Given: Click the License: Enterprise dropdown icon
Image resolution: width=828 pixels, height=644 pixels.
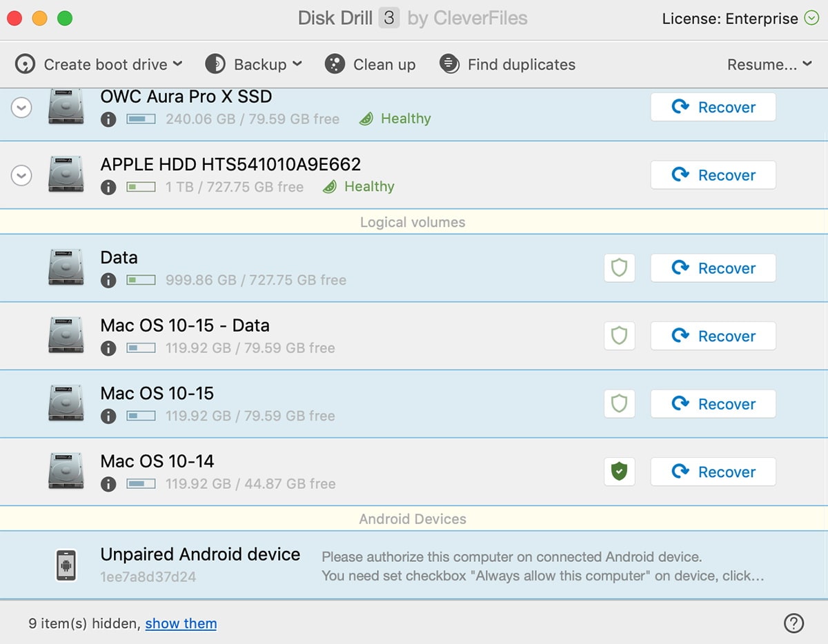Looking at the screenshot, I should point(811,19).
